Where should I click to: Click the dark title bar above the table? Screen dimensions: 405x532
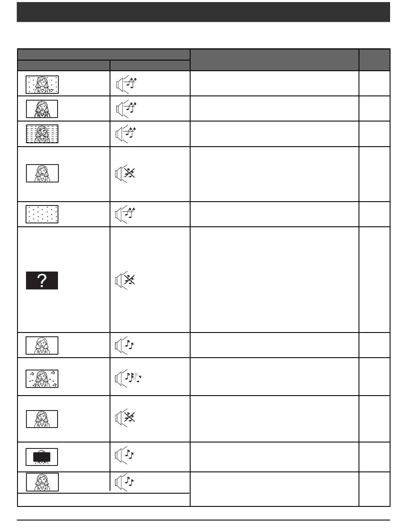click(x=203, y=12)
